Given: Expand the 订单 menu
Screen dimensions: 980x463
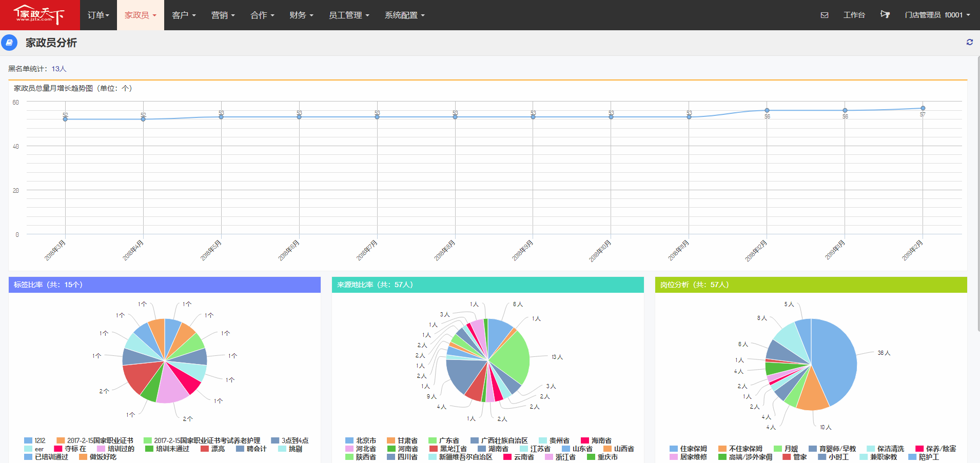Looking at the screenshot, I should [x=99, y=15].
